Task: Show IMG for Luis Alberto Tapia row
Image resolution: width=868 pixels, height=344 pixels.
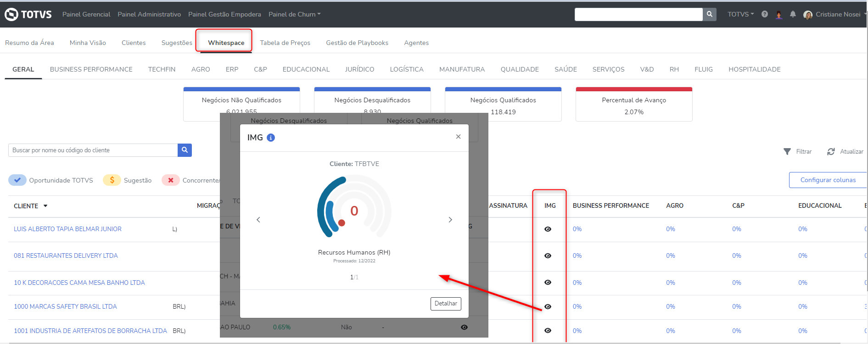Action: [548, 229]
